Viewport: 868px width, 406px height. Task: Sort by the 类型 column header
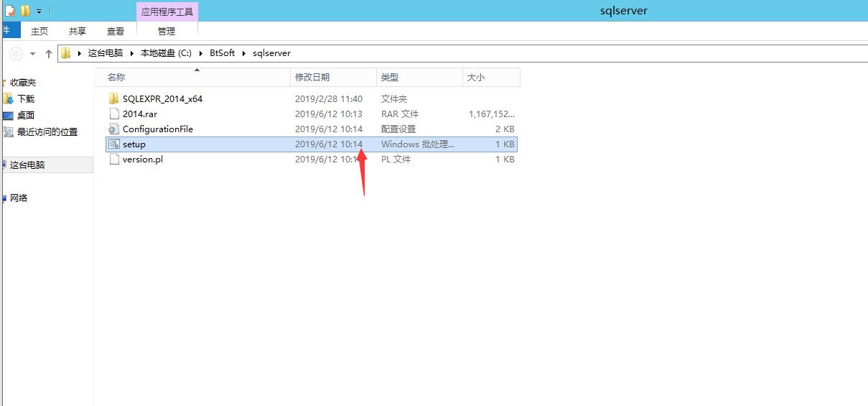click(x=419, y=77)
